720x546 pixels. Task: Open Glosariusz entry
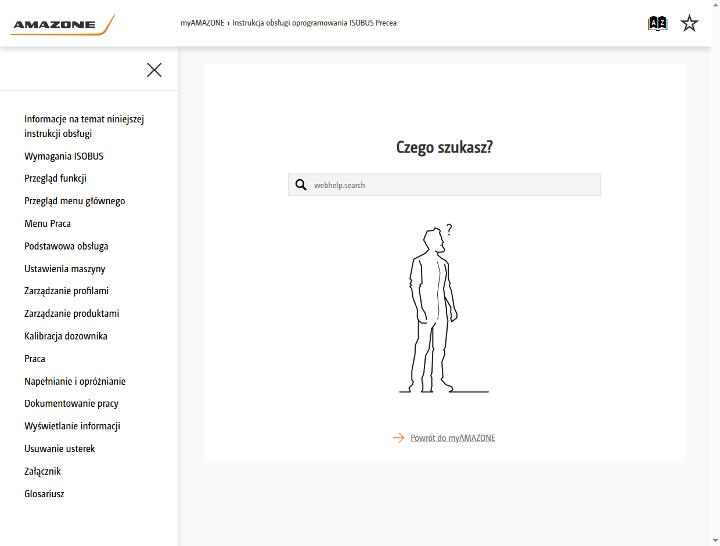click(x=44, y=494)
